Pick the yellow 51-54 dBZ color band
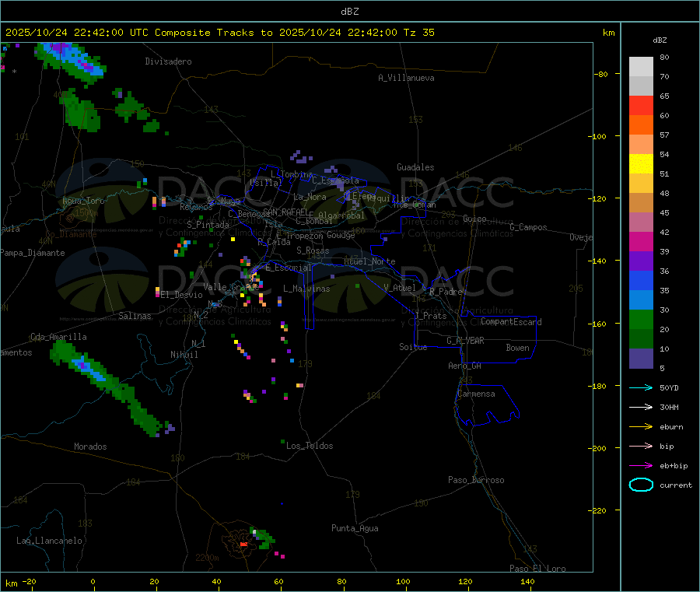700x592 pixels. coord(641,164)
